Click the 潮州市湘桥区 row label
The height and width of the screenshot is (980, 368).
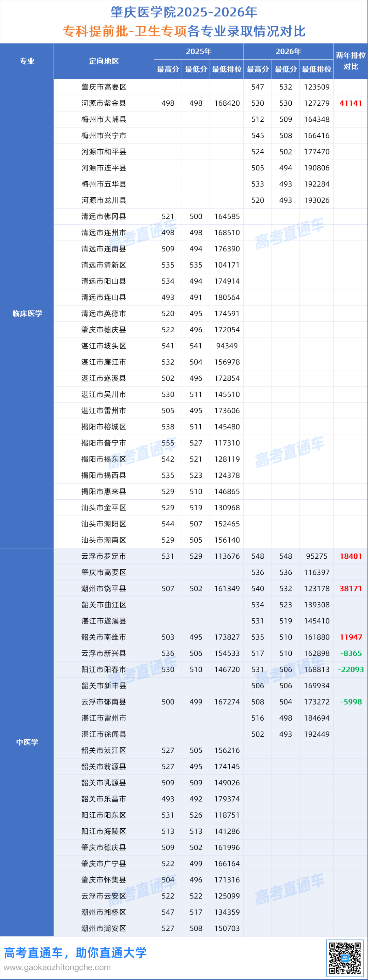coord(104,912)
